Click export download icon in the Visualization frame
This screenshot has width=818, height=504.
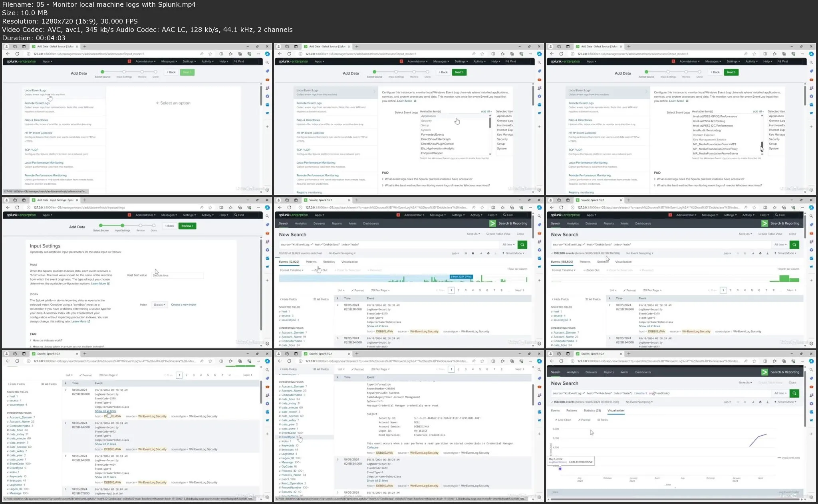click(767, 402)
